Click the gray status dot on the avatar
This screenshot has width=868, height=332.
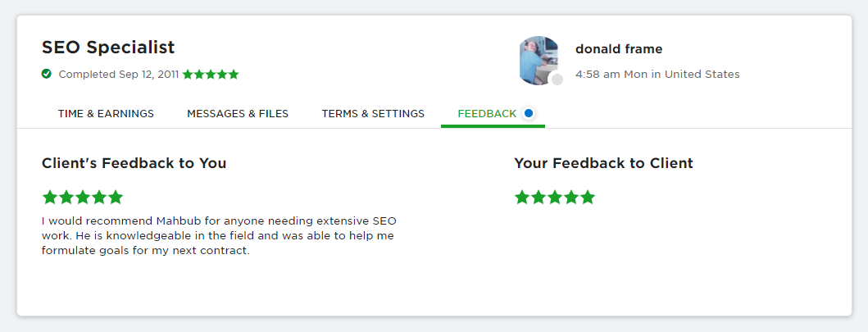point(557,80)
